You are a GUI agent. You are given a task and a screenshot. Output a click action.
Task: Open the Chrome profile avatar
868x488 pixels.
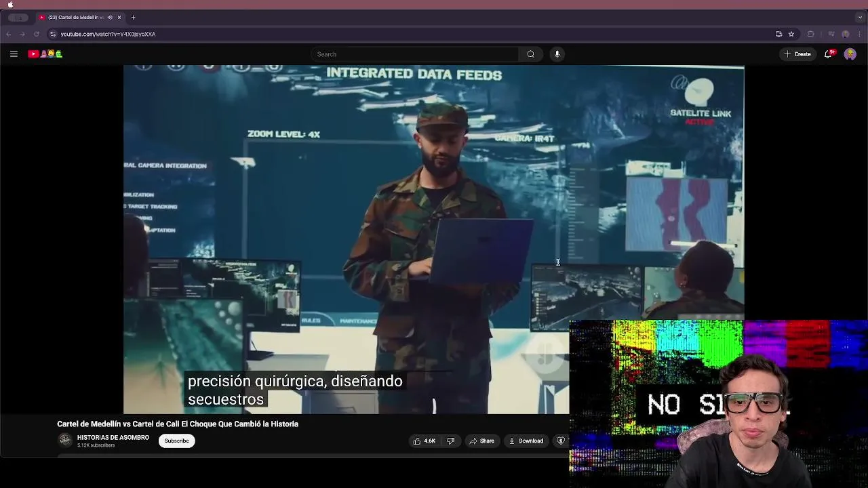pyautogui.click(x=846, y=34)
